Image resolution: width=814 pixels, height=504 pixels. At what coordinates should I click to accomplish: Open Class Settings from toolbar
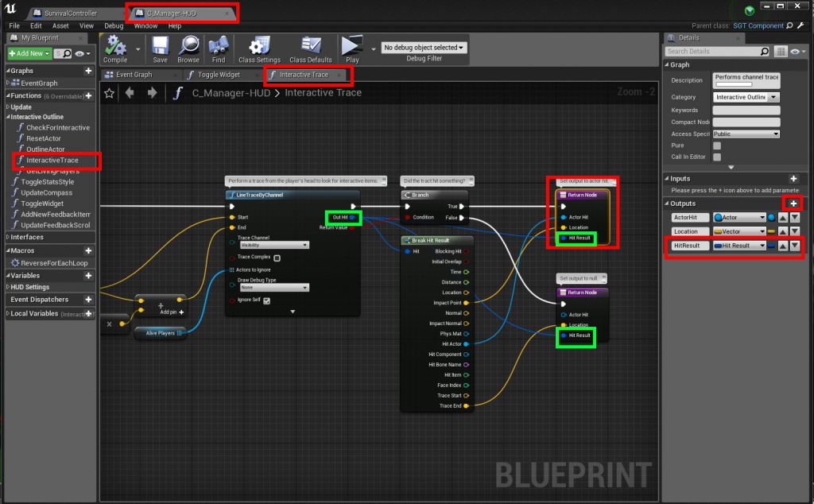point(259,46)
